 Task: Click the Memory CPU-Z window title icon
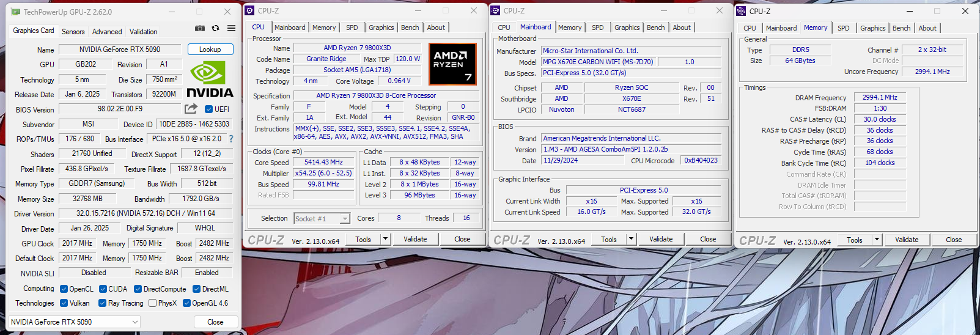(x=741, y=11)
